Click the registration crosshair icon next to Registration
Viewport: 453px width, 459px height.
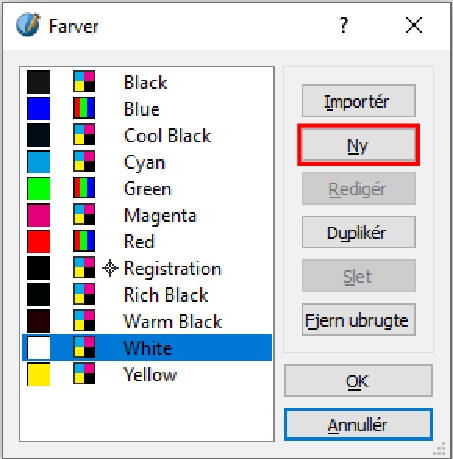pos(110,268)
